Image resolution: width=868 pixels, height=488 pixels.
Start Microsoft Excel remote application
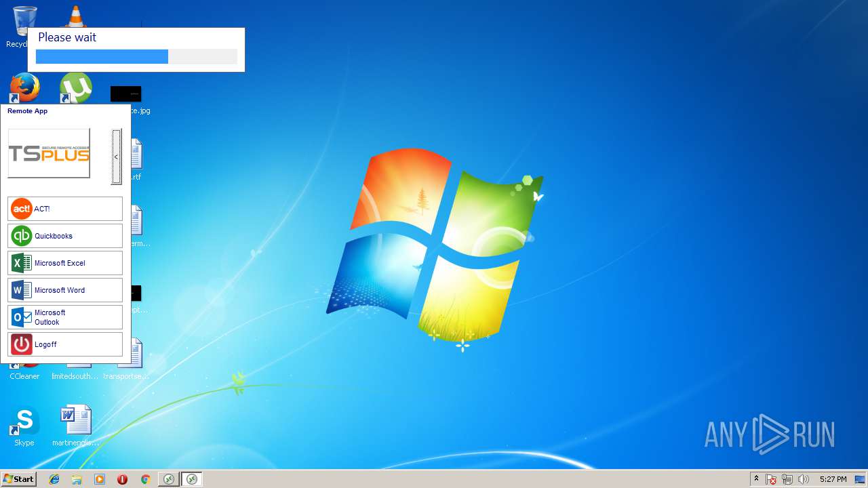click(x=65, y=263)
